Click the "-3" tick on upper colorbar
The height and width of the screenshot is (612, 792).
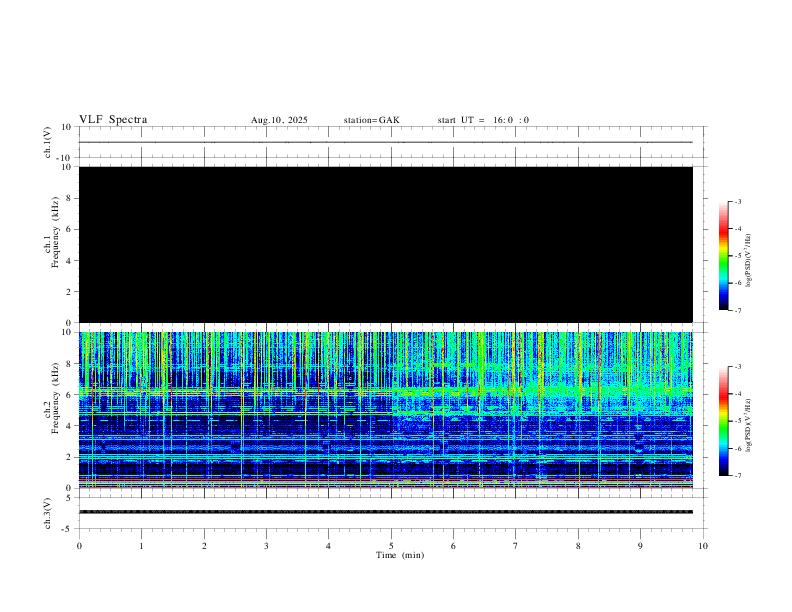pos(737,201)
